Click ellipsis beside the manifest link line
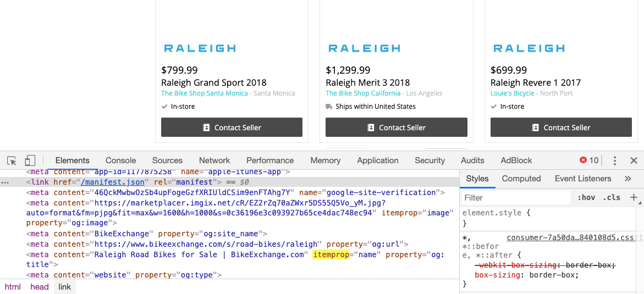The width and height of the screenshot is (644, 294). (5, 182)
